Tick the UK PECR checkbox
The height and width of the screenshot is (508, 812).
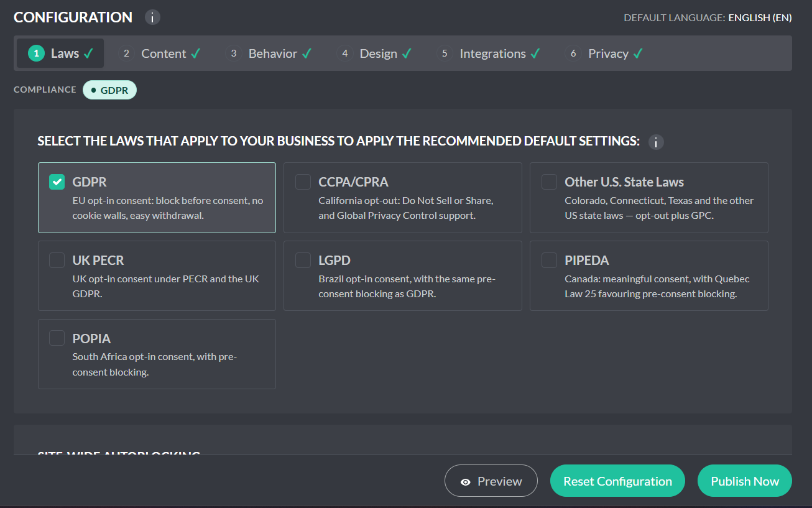[57, 260]
